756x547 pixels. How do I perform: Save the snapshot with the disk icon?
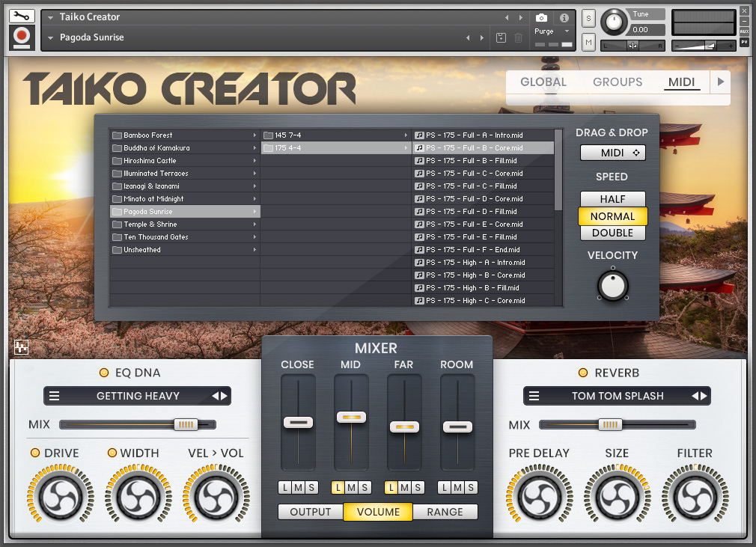(x=501, y=37)
